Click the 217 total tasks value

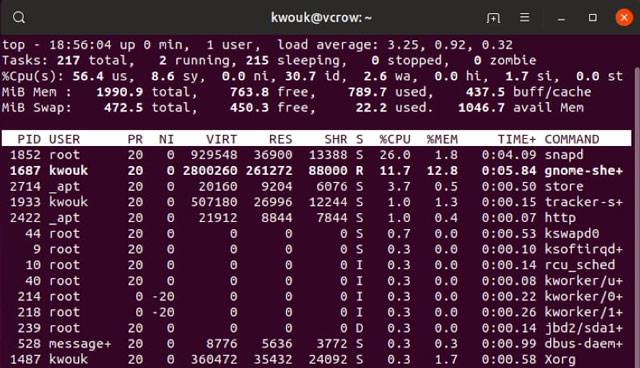pos(68,60)
